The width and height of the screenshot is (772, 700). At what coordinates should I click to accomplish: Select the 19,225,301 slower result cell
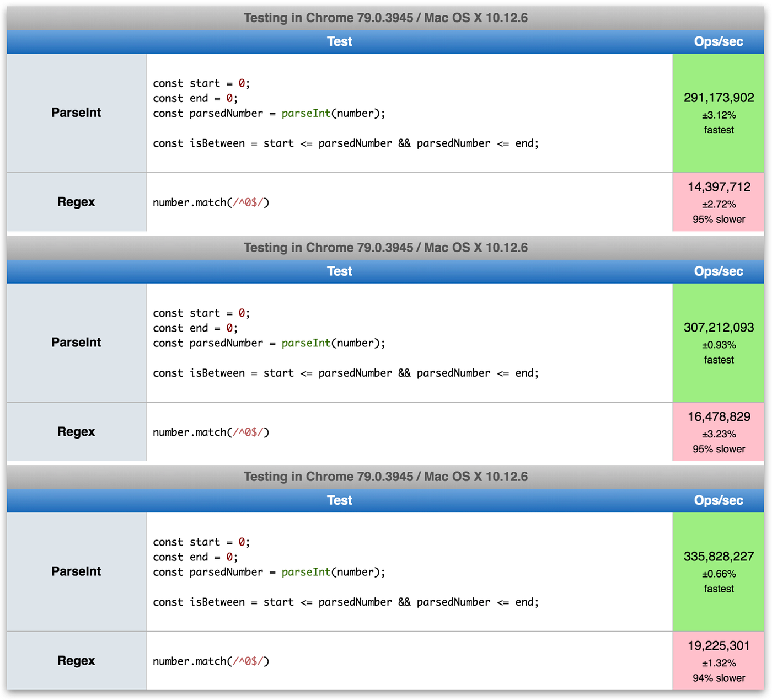[718, 661]
